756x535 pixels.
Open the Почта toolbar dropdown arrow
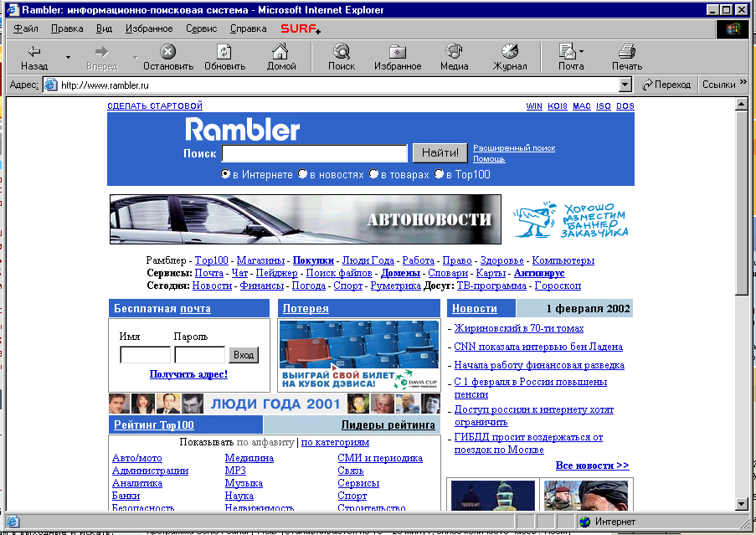point(582,51)
